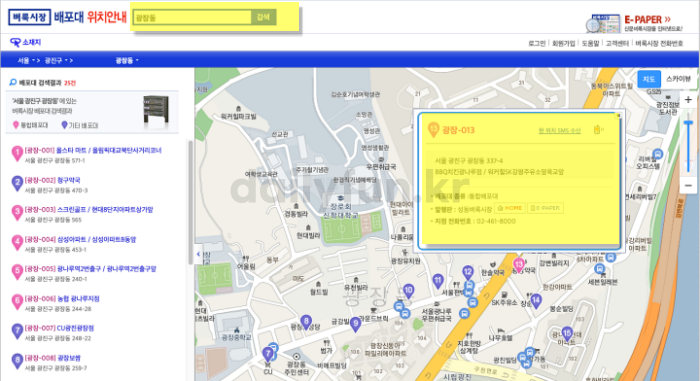Click map marker number 15
The image size is (700, 381).
tap(567, 334)
